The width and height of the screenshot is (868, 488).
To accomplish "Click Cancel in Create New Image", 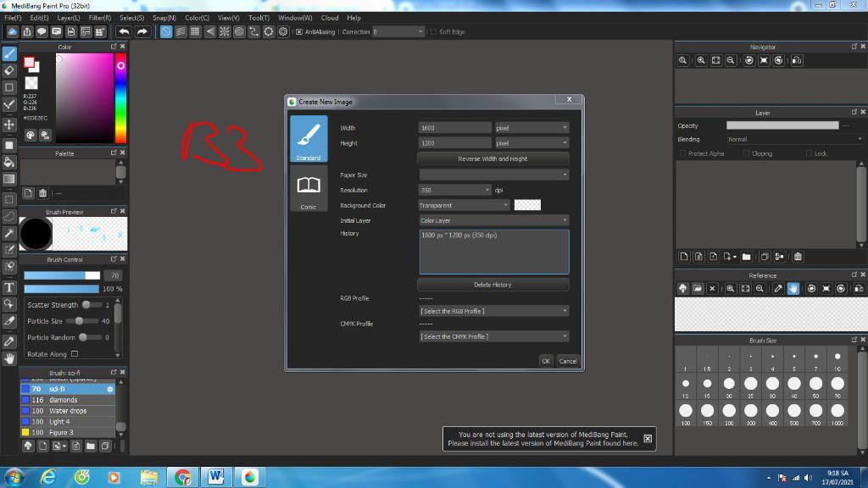I will [x=567, y=361].
